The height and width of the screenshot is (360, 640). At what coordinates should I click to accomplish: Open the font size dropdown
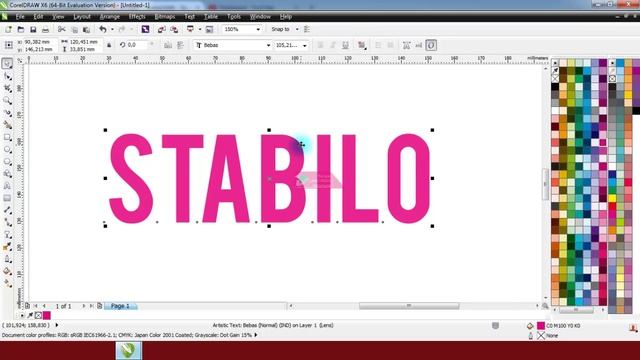pos(304,45)
